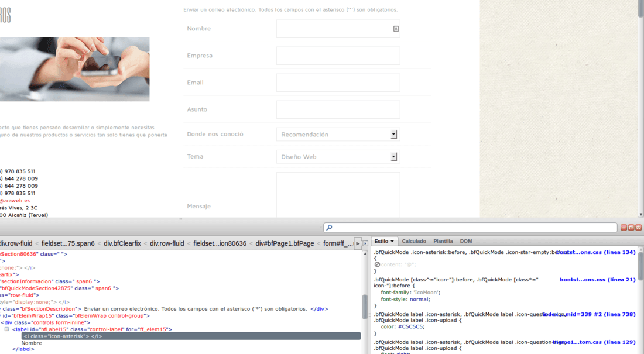Click the highlighted icon-asterisk HTML node
The image size is (644, 354).
click(x=191, y=336)
